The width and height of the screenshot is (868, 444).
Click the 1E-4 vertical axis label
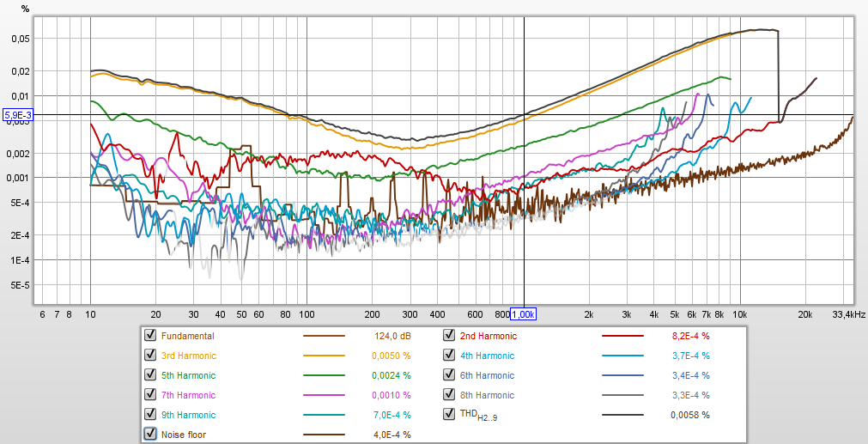pyautogui.click(x=20, y=259)
